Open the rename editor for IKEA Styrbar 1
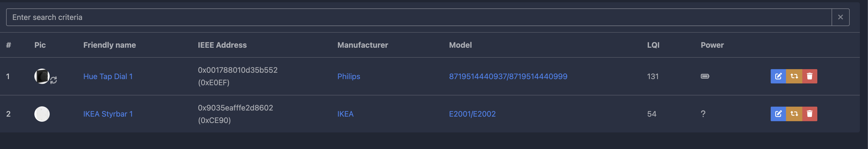This screenshot has width=868, height=149. coord(778,114)
